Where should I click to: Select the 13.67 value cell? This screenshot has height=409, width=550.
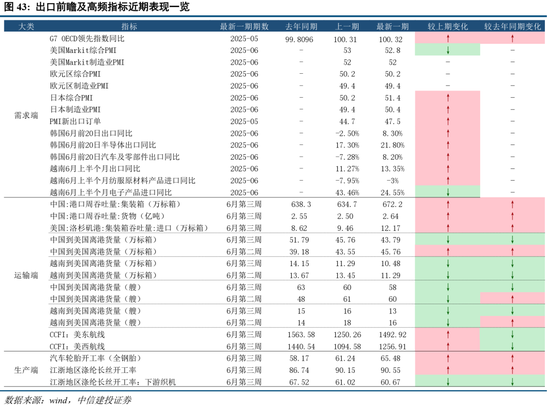click(299, 275)
